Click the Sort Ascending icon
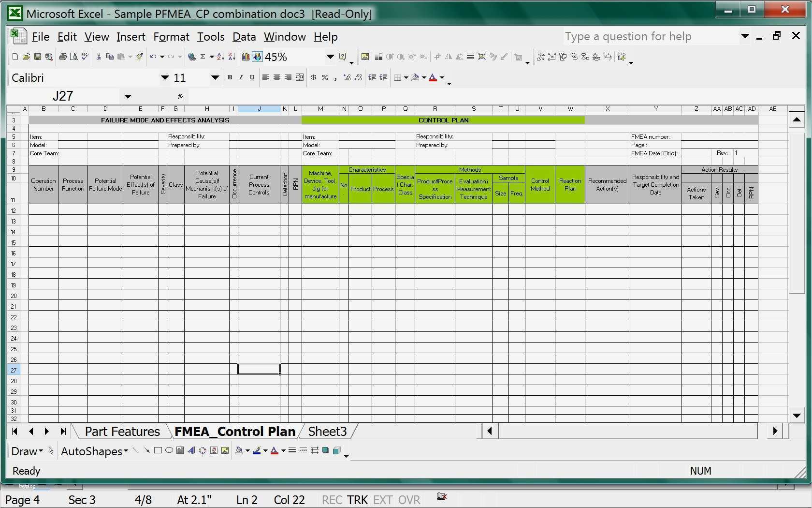 pos(220,57)
